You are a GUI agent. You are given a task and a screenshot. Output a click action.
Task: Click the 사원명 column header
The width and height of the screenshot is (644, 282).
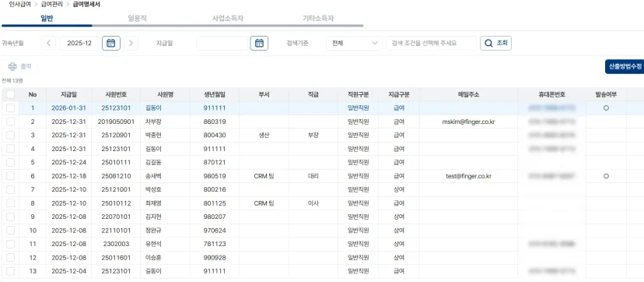(166, 94)
